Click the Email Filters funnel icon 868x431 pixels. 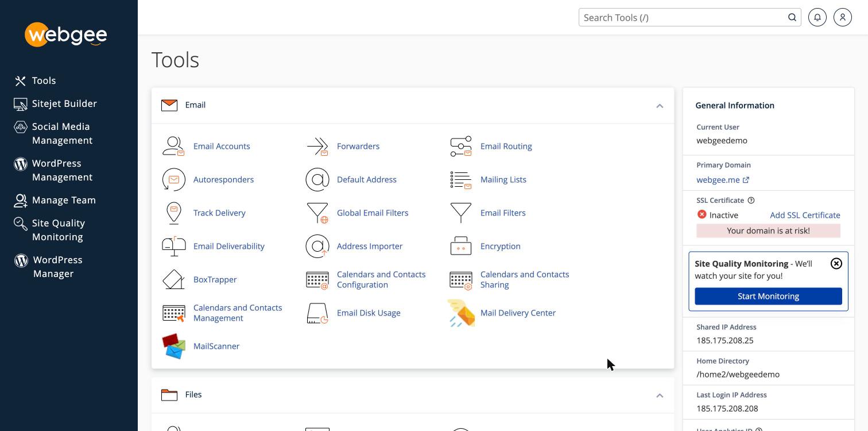[x=461, y=213]
